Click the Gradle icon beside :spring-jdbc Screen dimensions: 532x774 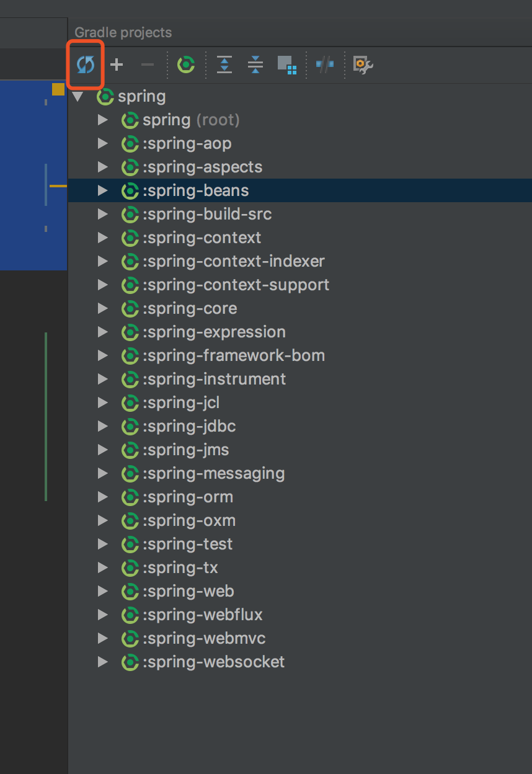click(x=130, y=427)
